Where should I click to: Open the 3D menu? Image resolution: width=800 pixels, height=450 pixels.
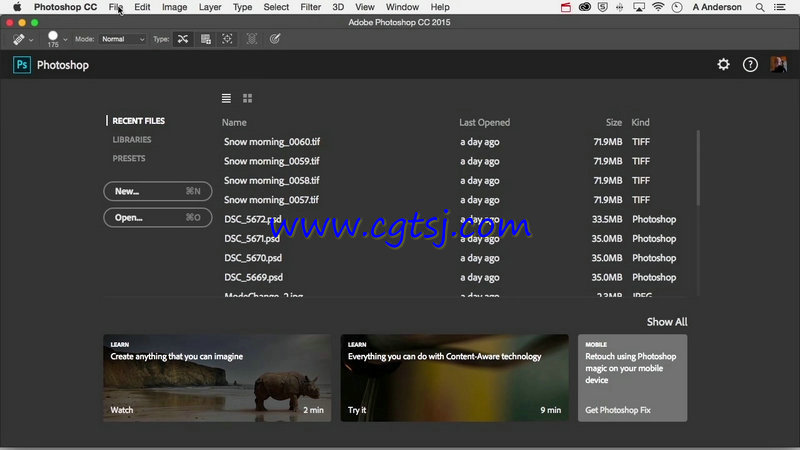click(x=338, y=7)
